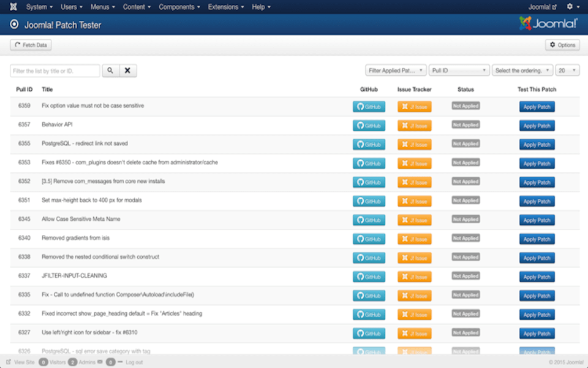Click title 'Removed the nested conditional switch construct'

click(100, 257)
